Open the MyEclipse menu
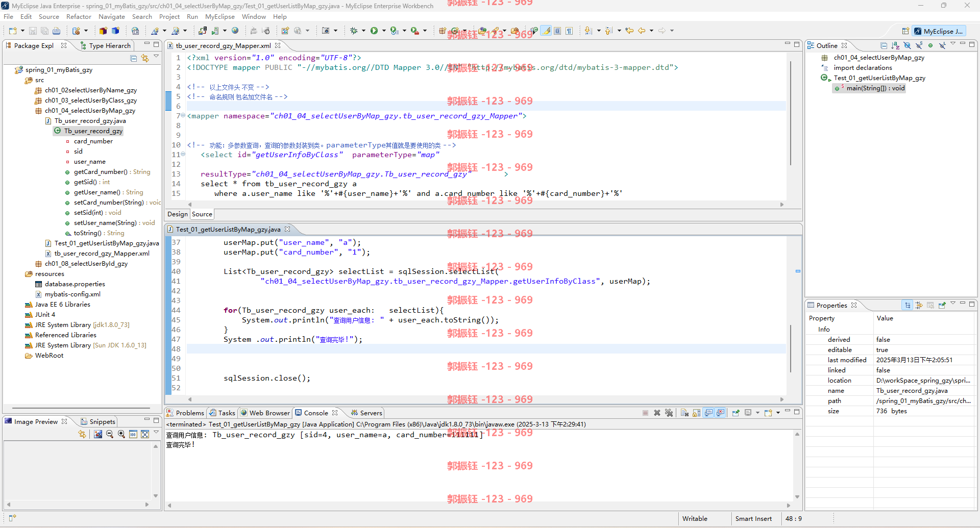This screenshot has width=980, height=528. click(x=220, y=17)
